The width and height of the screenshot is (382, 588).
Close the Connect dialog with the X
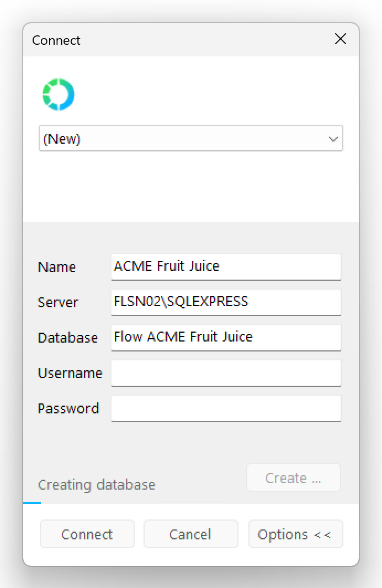pyautogui.click(x=341, y=39)
